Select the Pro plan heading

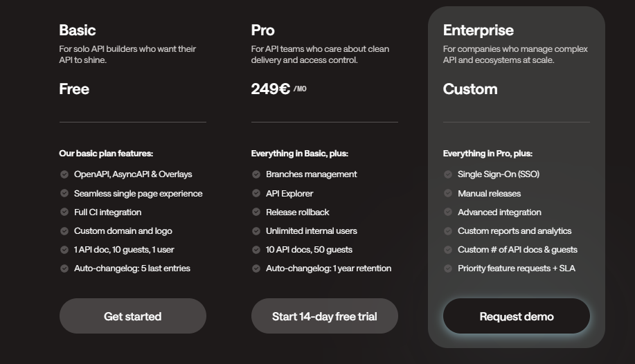[263, 30]
